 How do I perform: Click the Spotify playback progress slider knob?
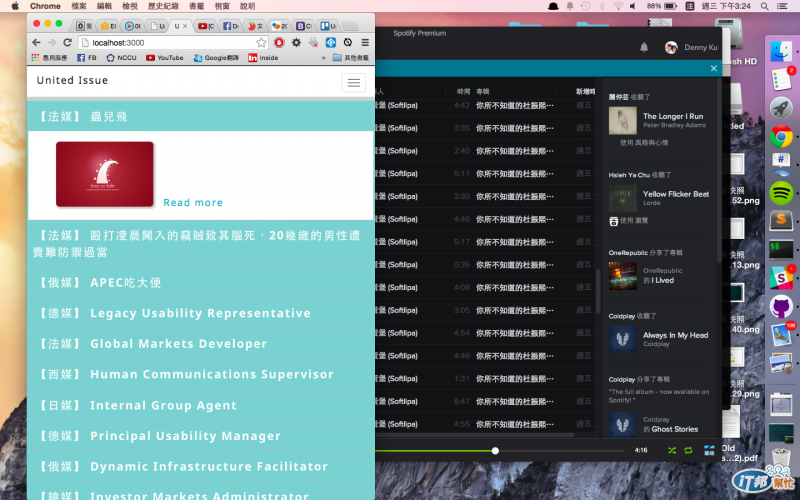tap(495, 451)
